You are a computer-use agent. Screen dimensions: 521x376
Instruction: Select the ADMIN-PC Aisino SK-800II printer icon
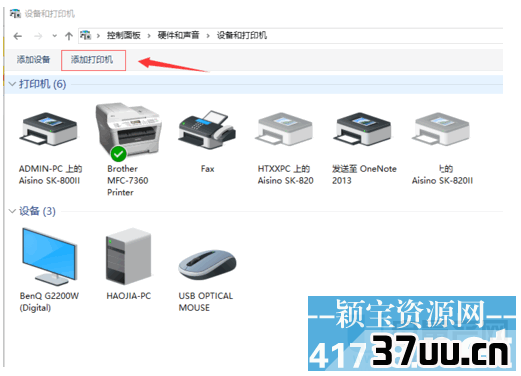click(49, 129)
